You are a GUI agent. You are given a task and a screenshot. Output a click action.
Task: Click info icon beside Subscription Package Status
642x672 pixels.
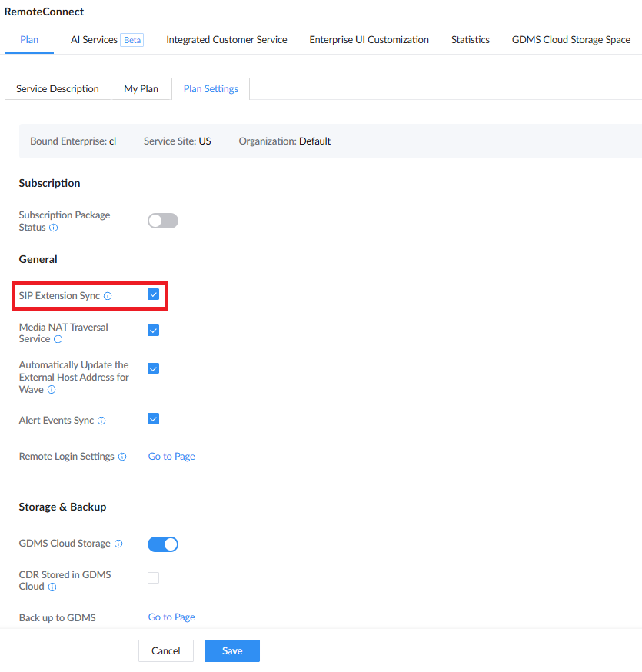pos(54,228)
